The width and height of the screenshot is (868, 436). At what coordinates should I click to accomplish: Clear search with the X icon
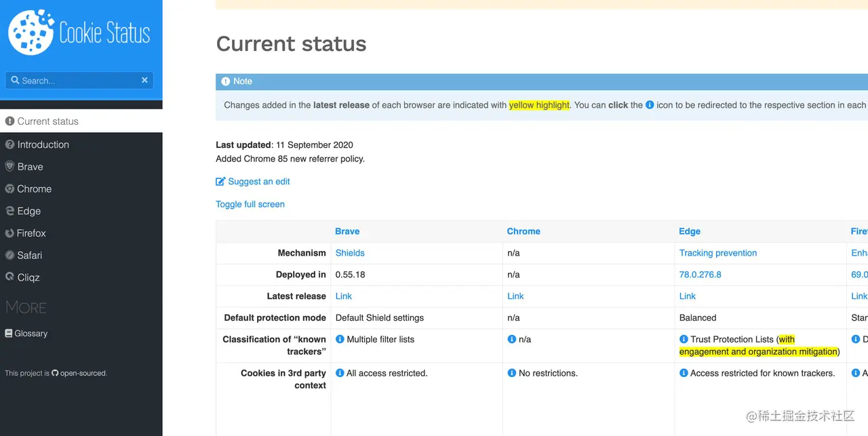point(144,80)
